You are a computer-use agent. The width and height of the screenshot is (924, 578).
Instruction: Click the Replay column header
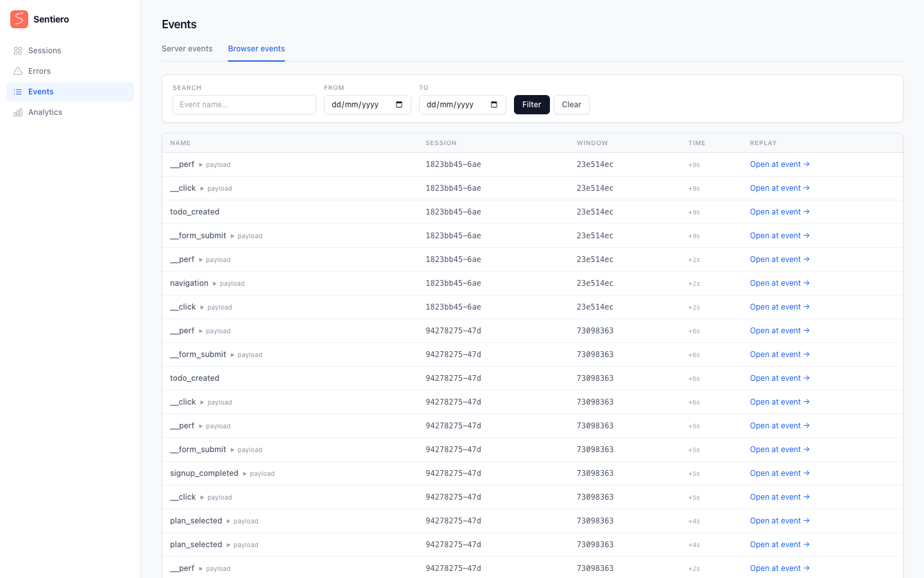[x=764, y=143]
